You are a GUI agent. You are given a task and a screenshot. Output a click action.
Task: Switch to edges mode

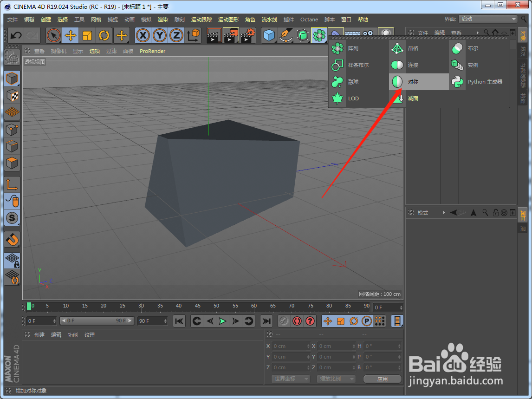[x=12, y=146]
